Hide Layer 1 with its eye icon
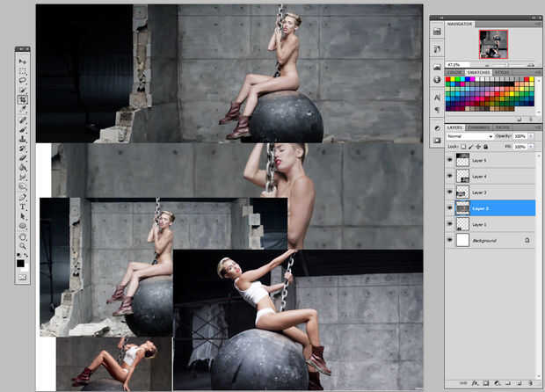The width and height of the screenshot is (545, 392). (450, 224)
